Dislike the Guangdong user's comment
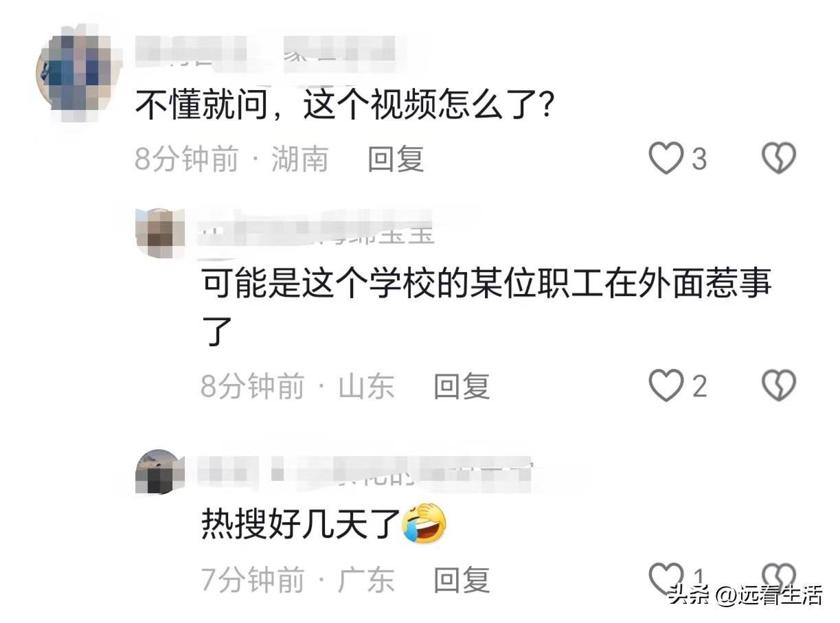Image resolution: width=840 pixels, height=623 pixels. coord(780,576)
